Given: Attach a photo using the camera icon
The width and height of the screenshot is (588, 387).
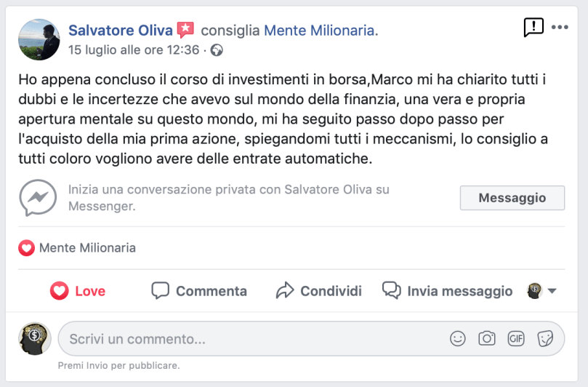Looking at the screenshot, I should click(x=486, y=338).
